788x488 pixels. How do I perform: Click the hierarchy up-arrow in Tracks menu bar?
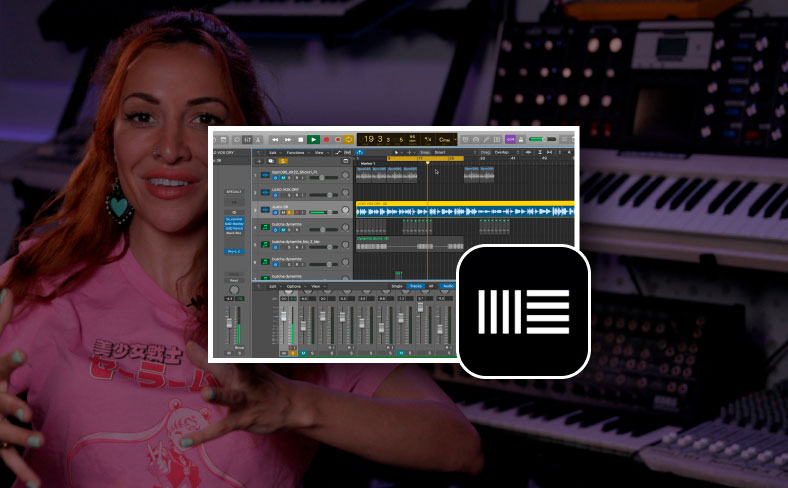(x=259, y=153)
